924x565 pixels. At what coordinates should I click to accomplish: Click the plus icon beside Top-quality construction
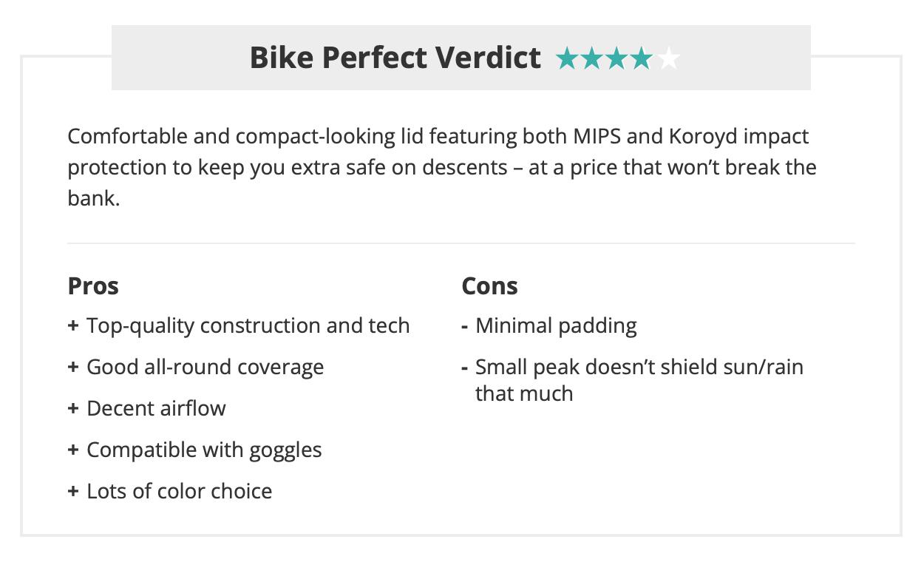[x=73, y=326]
